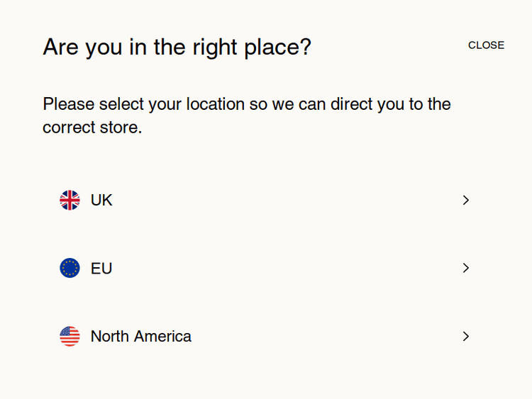Screen dimensions: 532x399
Task: Choose the EU location label
Action: click(x=101, y=268)
